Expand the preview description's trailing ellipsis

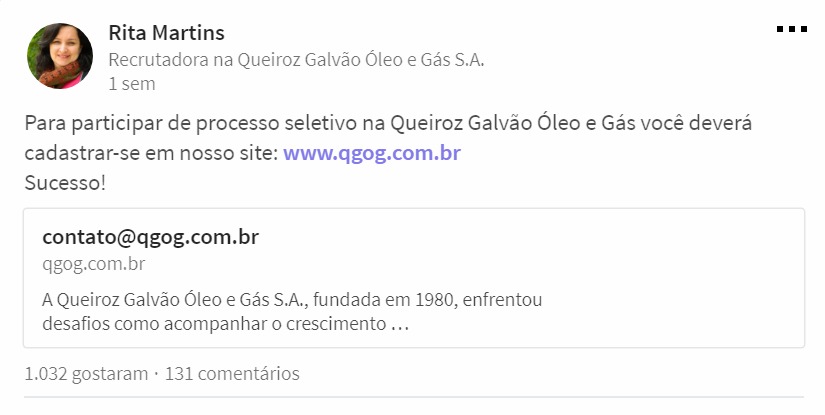(x=400, y=324)
